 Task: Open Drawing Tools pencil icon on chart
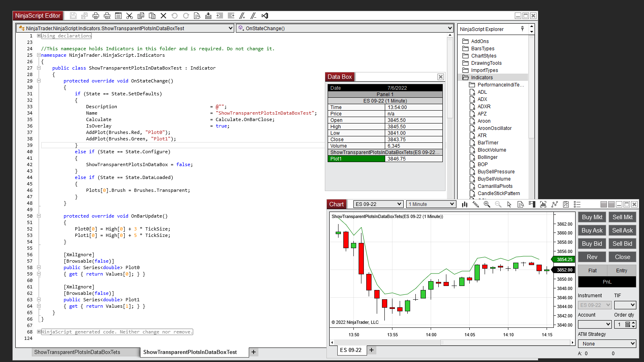point(476,204)
